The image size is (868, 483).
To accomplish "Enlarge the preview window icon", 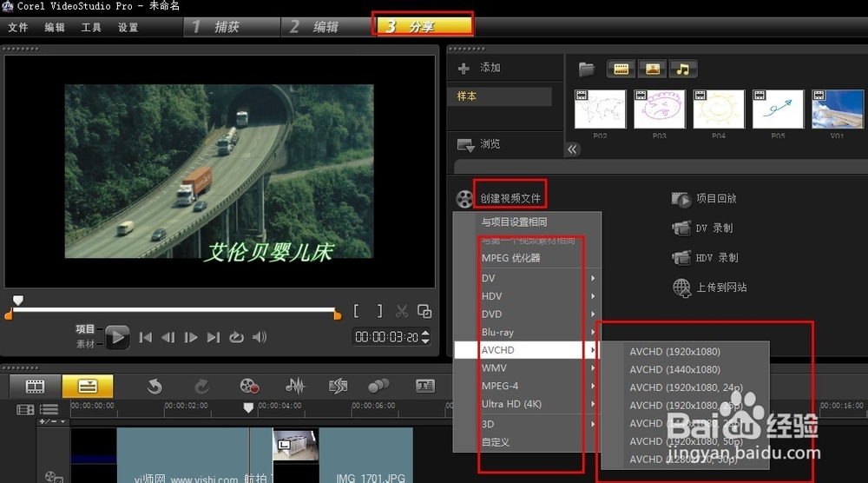I will coord(424,312).
